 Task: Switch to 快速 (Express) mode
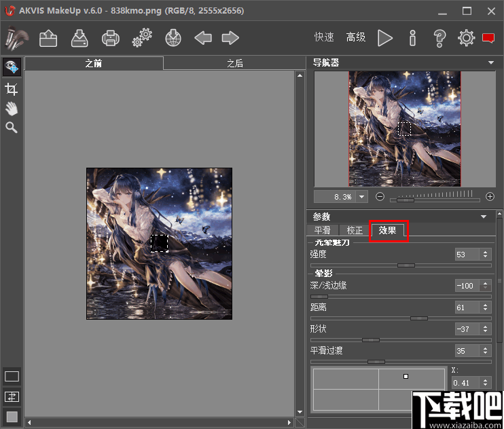pyautogui.click(x=324, y=37)
